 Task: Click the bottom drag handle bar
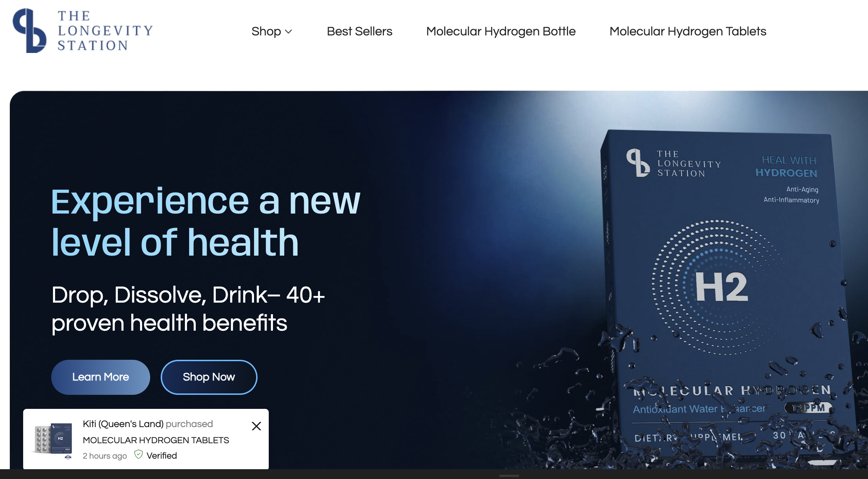click(x=509, y=476)
